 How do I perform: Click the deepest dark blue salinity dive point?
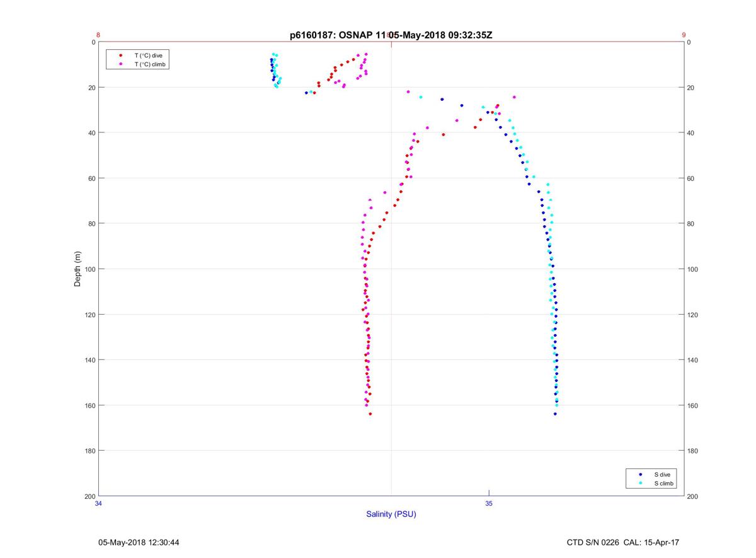(555, 414)
